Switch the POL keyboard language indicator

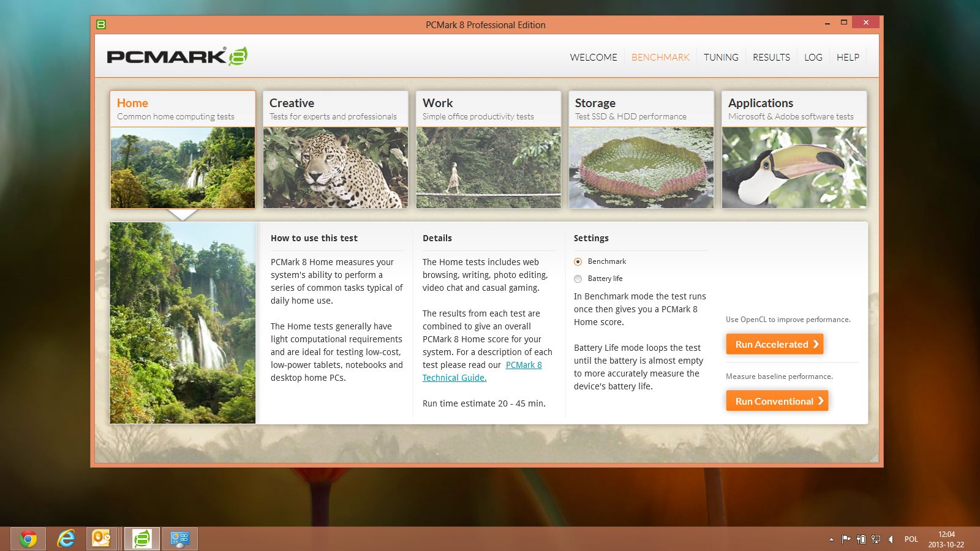pyautogui.click(x=911, y=539)
